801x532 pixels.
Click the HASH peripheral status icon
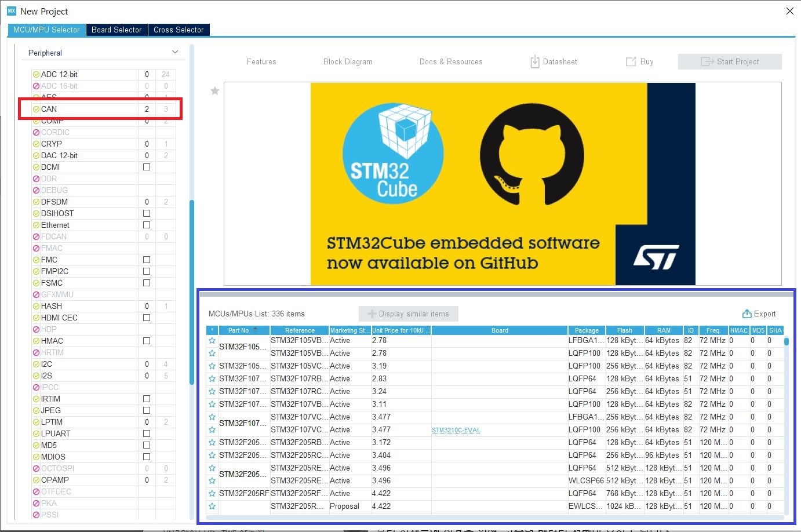[36, 306]
